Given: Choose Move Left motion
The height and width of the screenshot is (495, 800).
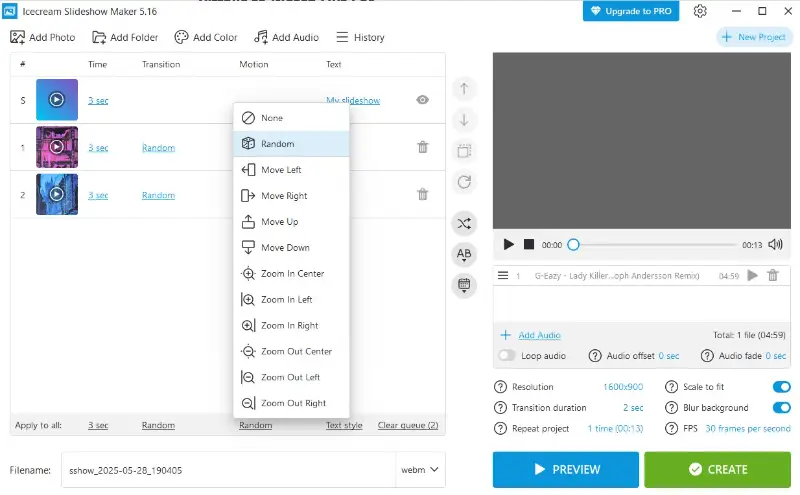Looking at the screenshot, I should [x=291, y=170].
